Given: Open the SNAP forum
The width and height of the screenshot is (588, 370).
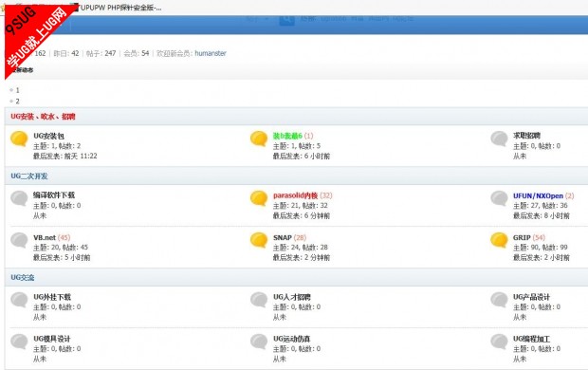Looking at the screenshot, I should [x=283, y=237].
